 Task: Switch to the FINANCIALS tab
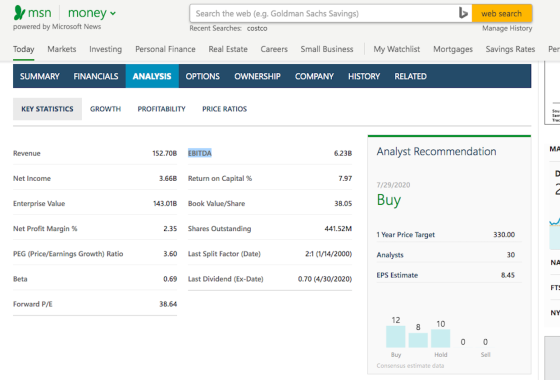(96, 76)
